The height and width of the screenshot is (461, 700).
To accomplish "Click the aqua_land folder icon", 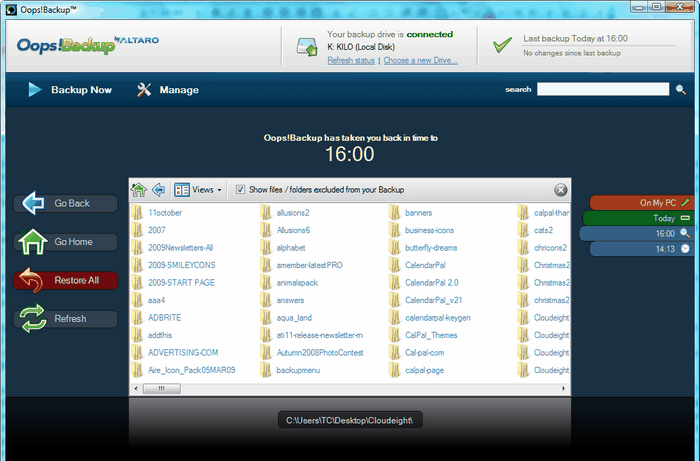I will [266, 318].
